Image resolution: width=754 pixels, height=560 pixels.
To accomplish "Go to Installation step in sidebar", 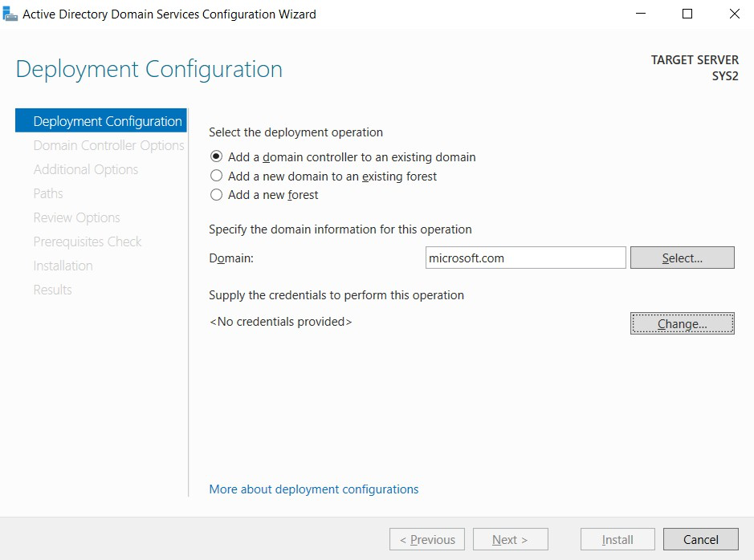I will coord(63,265).
